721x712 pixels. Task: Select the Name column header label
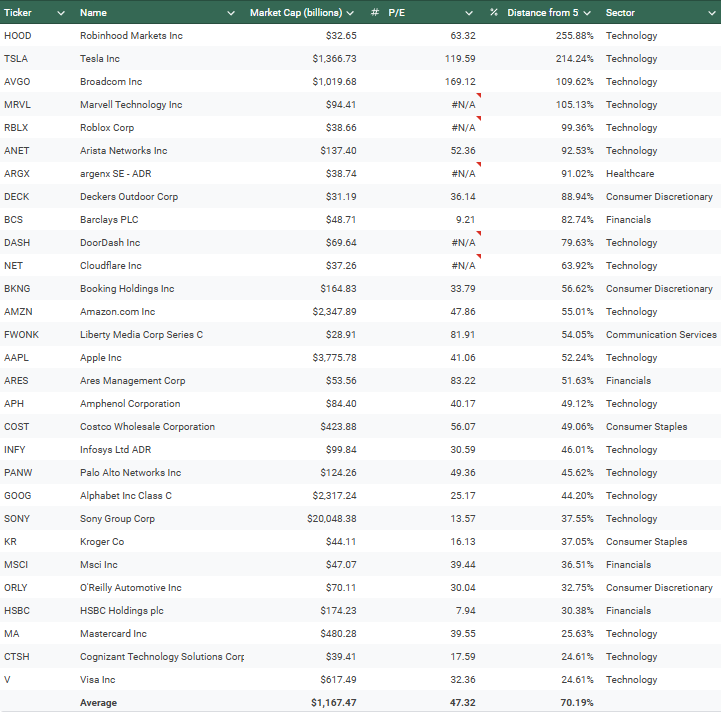[93, 12]
